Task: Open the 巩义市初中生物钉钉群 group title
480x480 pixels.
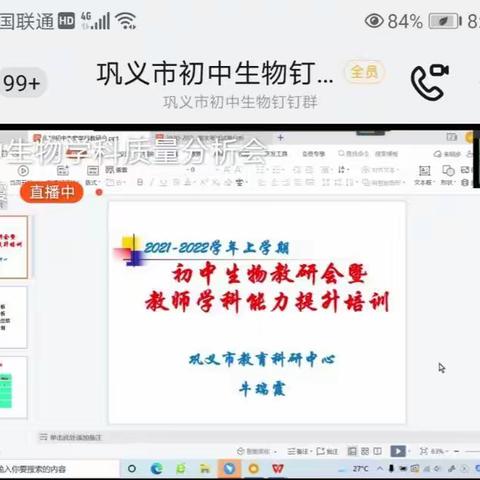Action: pyautogui.click(x=215, y=74)
